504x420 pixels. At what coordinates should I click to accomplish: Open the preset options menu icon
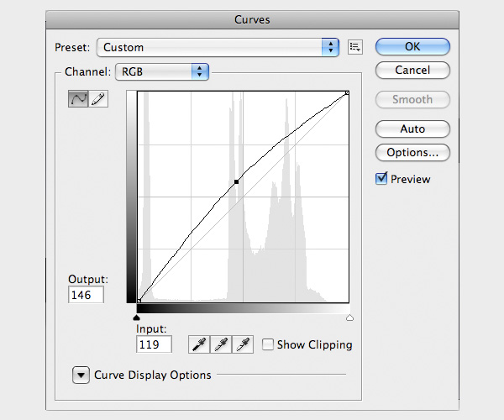(354, 48)
